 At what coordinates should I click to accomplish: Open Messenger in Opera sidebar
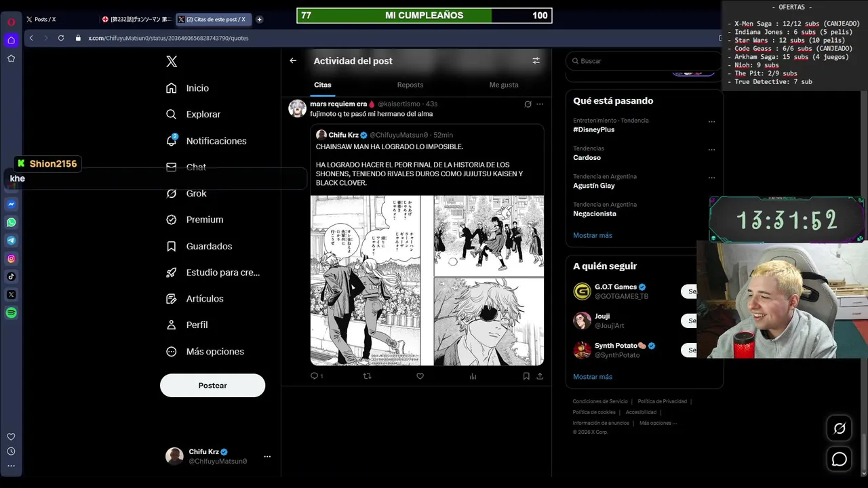click(x=11, y=204)
